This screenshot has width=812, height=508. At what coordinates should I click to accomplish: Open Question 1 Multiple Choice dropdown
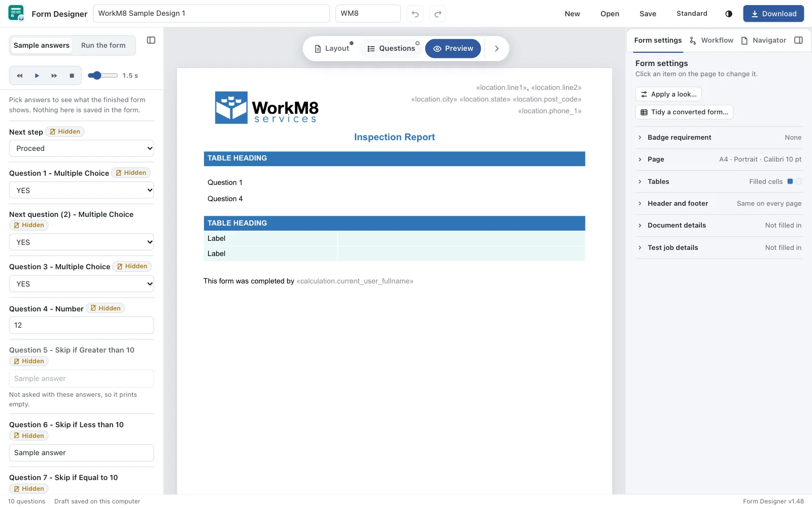[81, 190]
